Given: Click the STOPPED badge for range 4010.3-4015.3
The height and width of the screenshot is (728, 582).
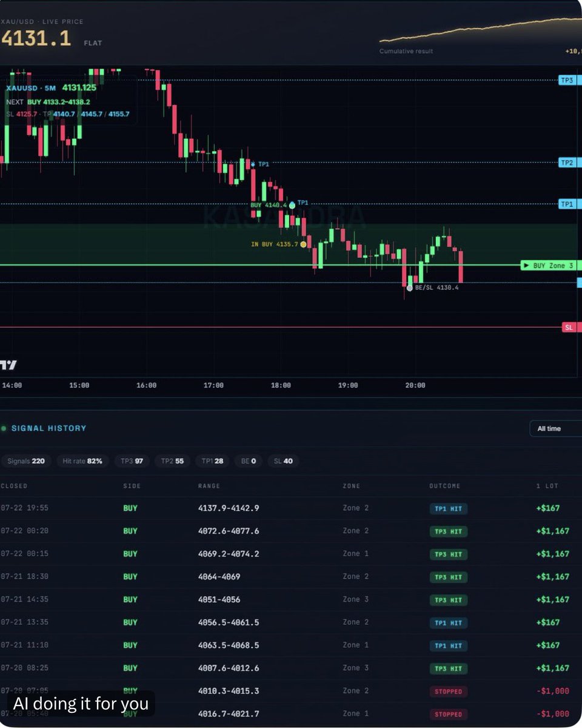Looking at the screenshot, I should click(x=449, y=692).
